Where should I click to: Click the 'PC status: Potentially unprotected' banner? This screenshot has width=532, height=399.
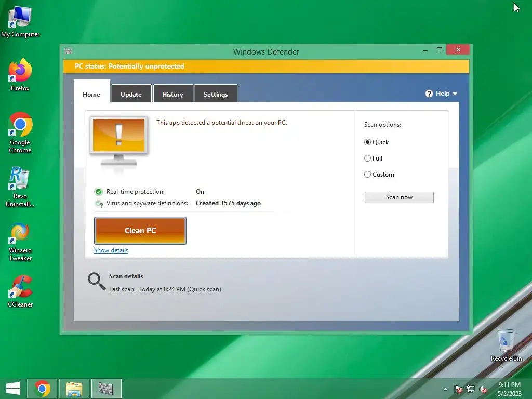(x=266, y=66)
